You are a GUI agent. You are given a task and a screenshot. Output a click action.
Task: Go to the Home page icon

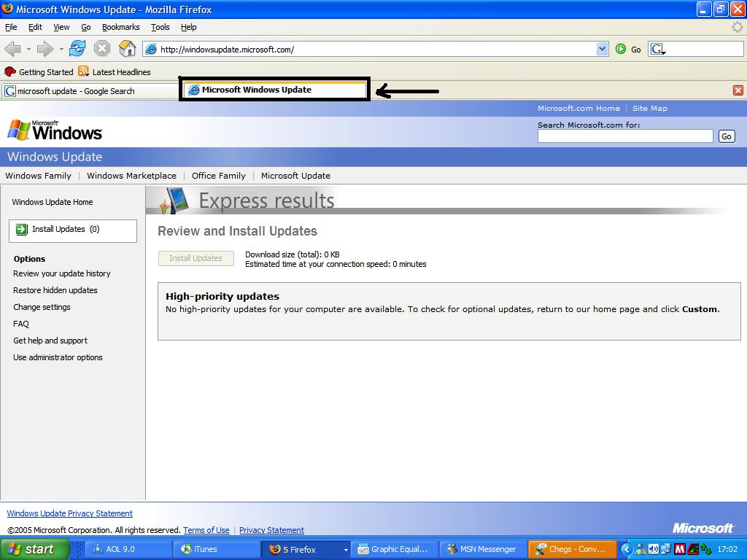click(x=127, y=48)
